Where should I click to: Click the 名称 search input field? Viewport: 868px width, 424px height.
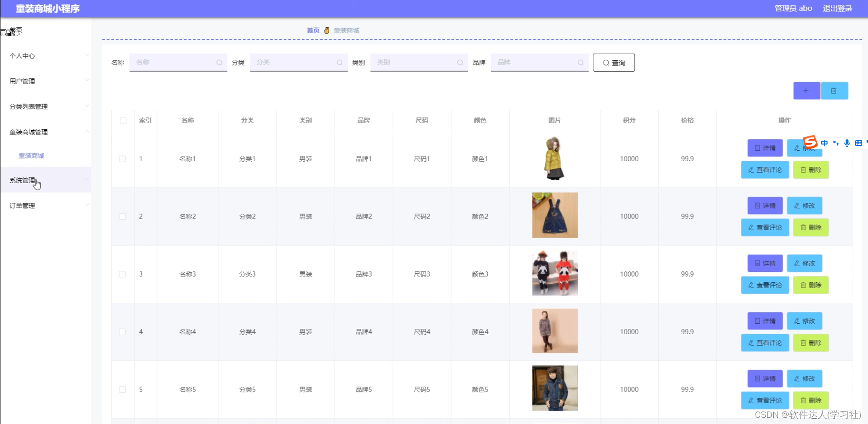[178, 62]
